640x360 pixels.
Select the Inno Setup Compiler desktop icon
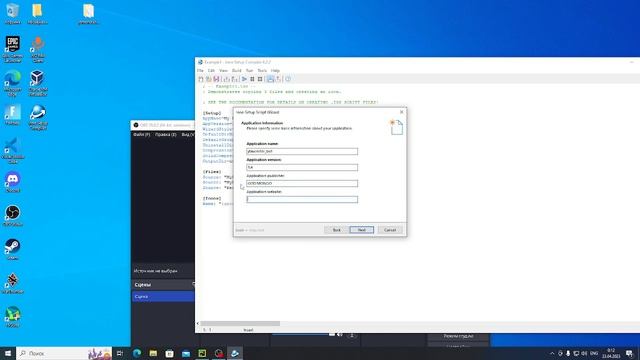point(38,117)
